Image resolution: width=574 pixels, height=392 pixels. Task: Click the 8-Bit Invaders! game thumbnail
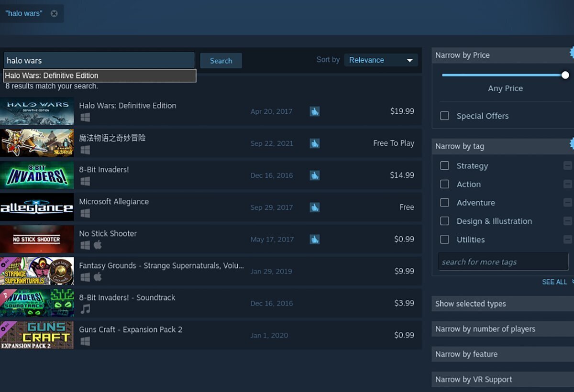coord(37,175)
